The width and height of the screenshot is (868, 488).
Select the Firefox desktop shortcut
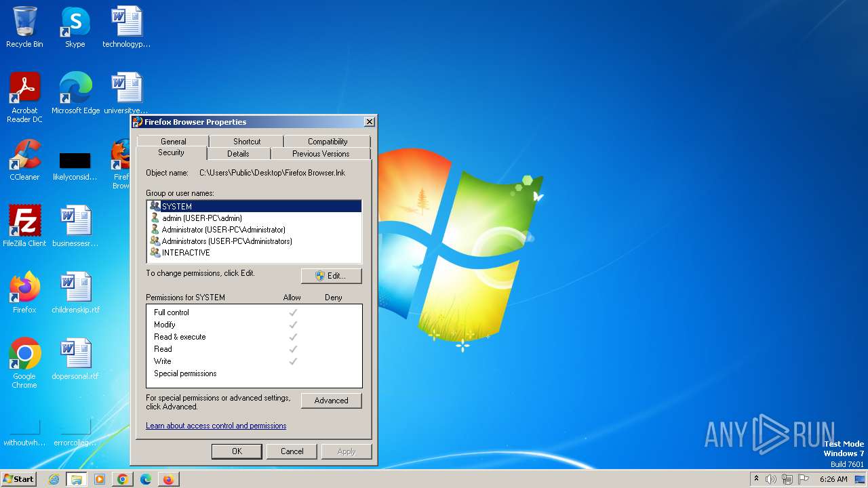point(24,293)
